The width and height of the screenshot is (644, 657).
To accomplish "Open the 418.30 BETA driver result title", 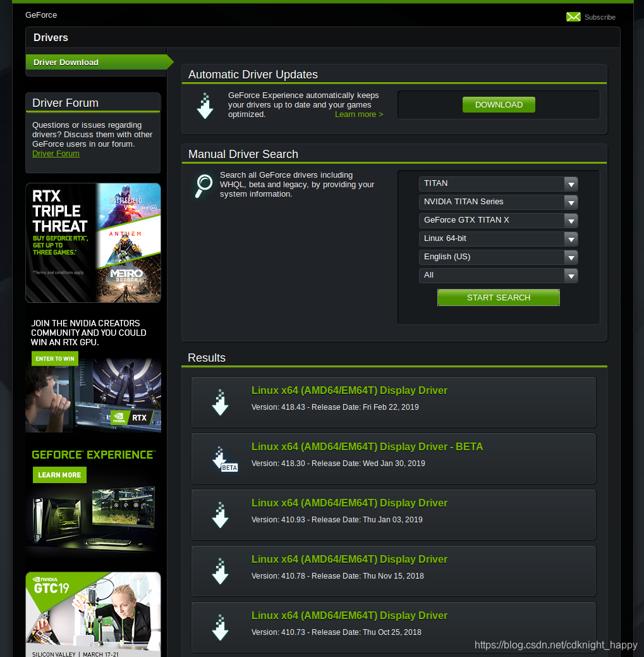I will (x=367, y=446).
